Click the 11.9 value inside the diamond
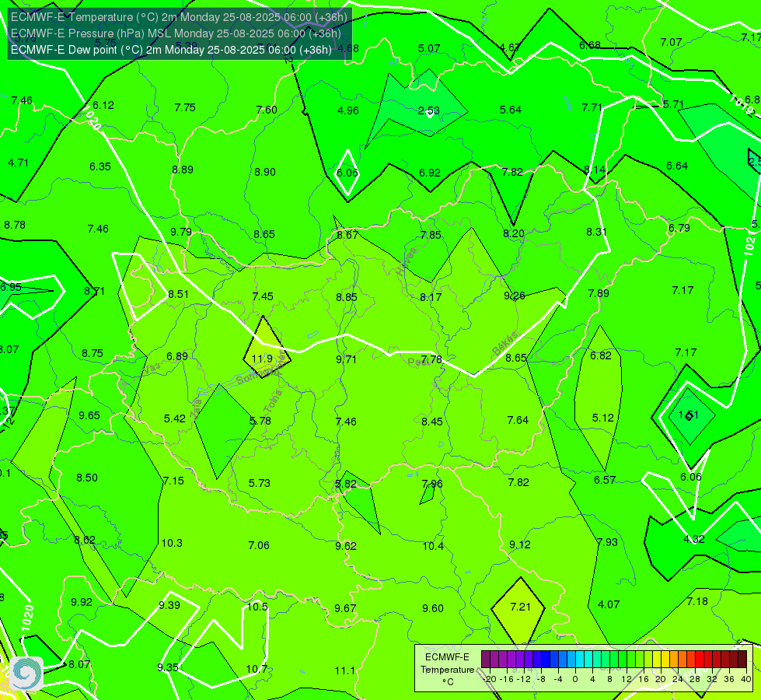The image size is (761, 700). click(x=262, y=359)
